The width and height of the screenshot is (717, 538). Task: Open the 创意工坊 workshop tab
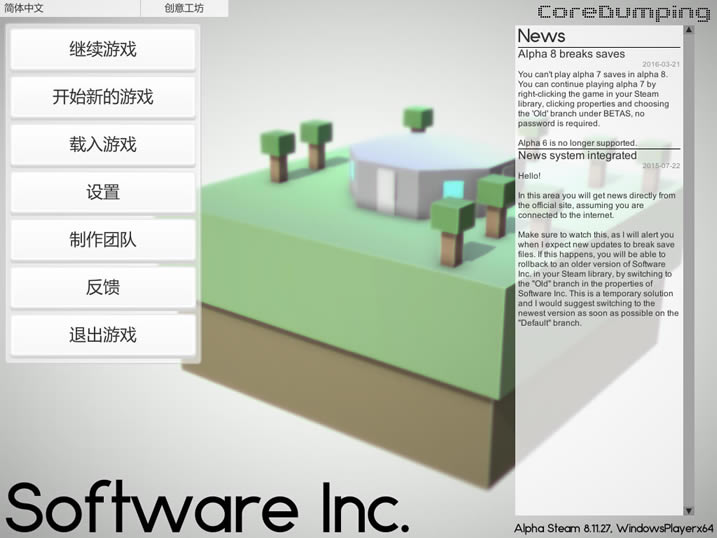click(x=184, y=8)
